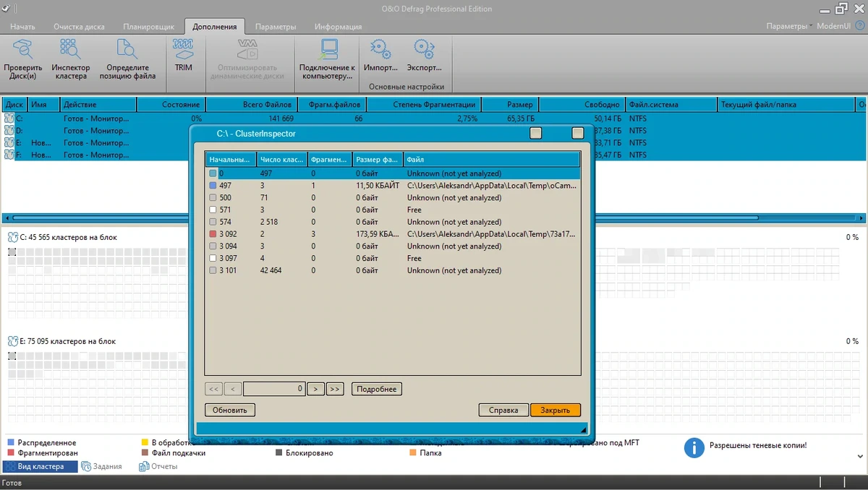Click Файл подкачки brown legend swatch
The image size is (868, 490).
(x=145, y=453)
